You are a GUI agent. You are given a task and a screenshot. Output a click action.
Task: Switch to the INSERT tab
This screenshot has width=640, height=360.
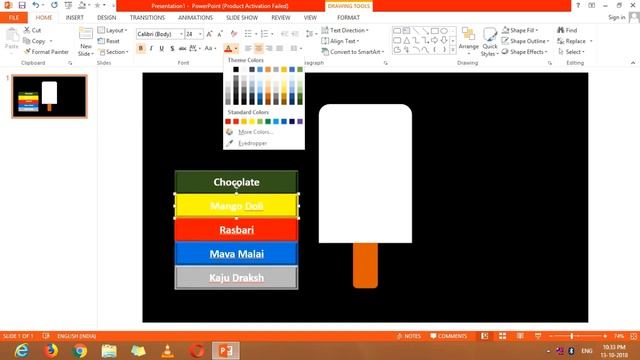(74, 18)
